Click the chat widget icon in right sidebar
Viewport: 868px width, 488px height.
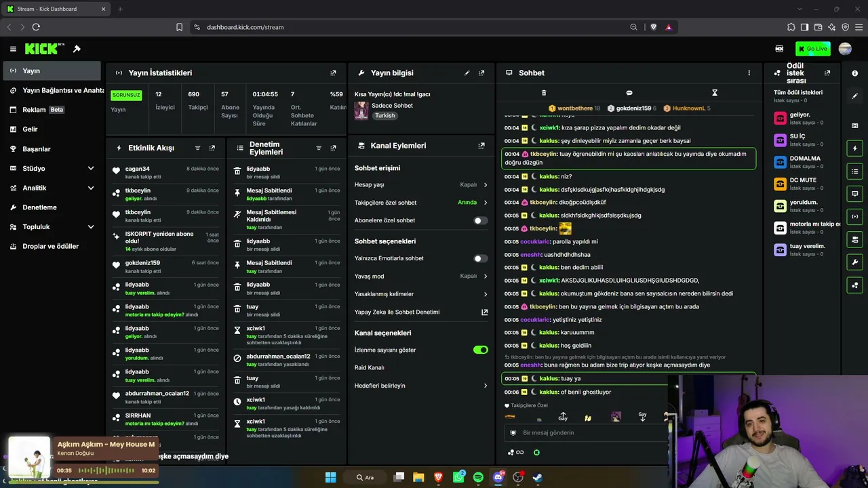click(854, 194)
